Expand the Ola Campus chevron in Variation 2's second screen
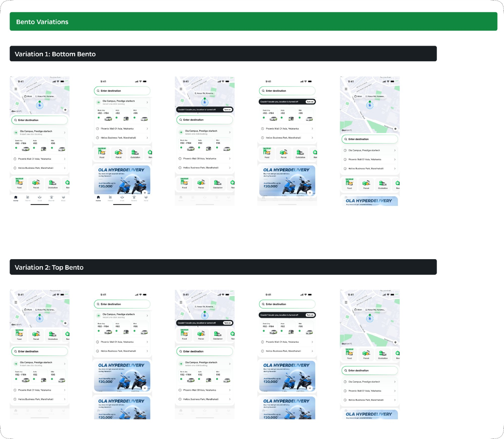The height and width of the screenshot is (439, 504). pos(147,316)
